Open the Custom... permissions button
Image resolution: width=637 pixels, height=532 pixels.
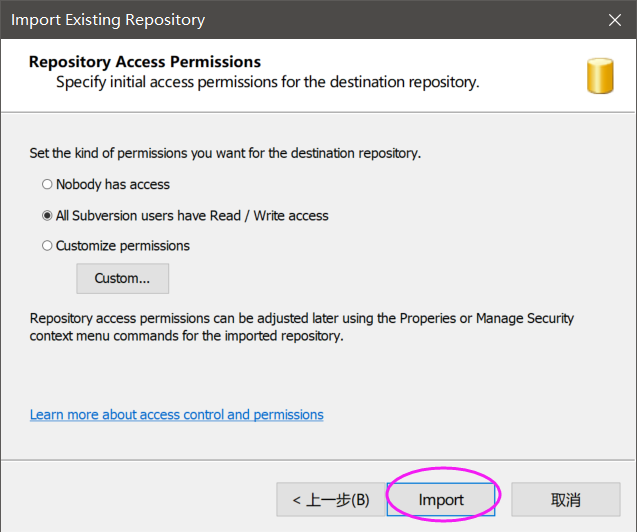(123, 279)
